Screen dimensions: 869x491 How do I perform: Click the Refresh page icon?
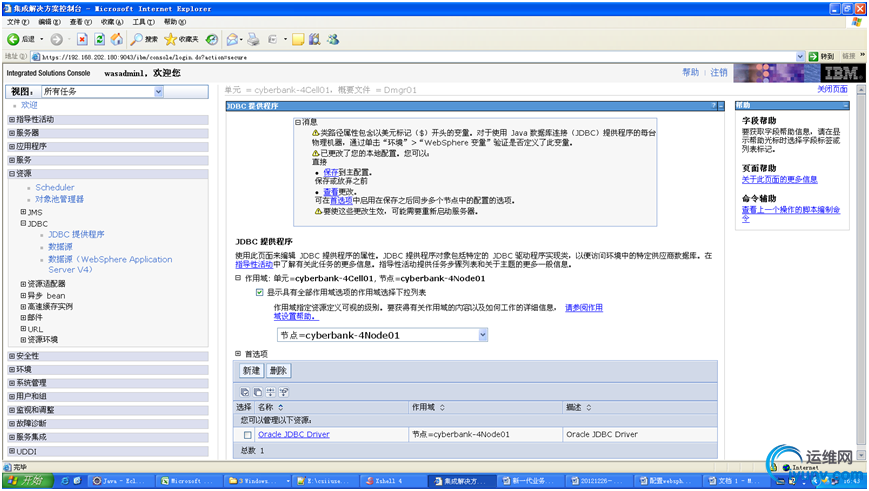coord(100,39)
